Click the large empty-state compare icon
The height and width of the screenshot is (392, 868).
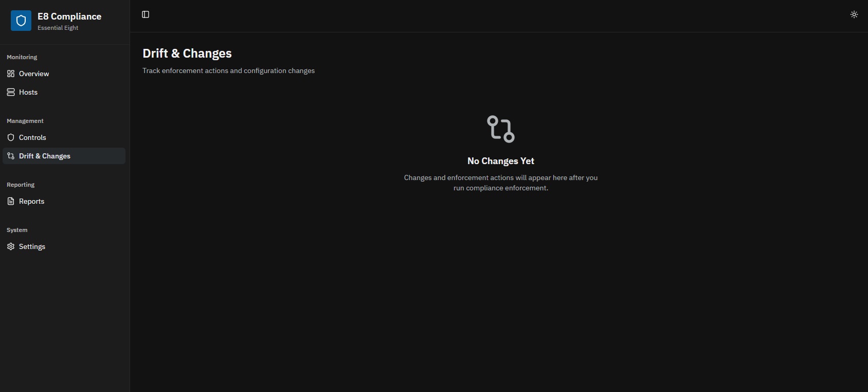[500, 129]
